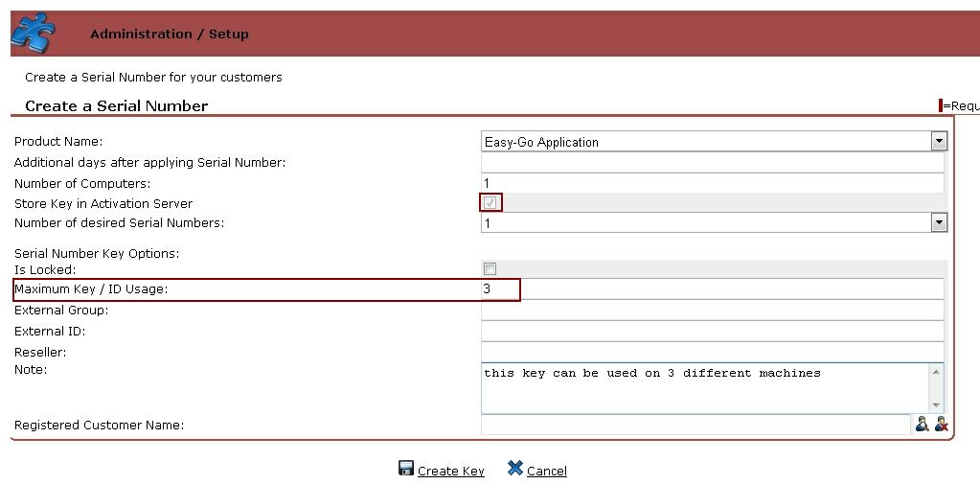Screen dimensions: 980x484
Task: Click the Reseller input field
Action: coord(712,352)
